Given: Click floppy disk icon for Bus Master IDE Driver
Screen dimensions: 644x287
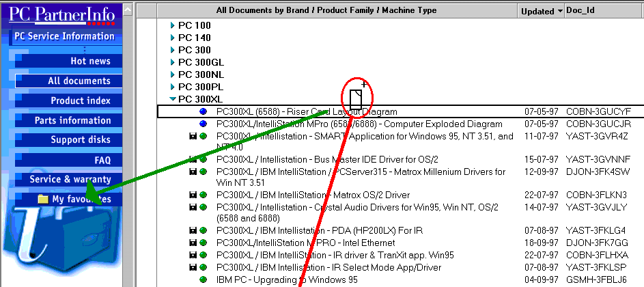Looking at the screenshot, I should point(193,159).
